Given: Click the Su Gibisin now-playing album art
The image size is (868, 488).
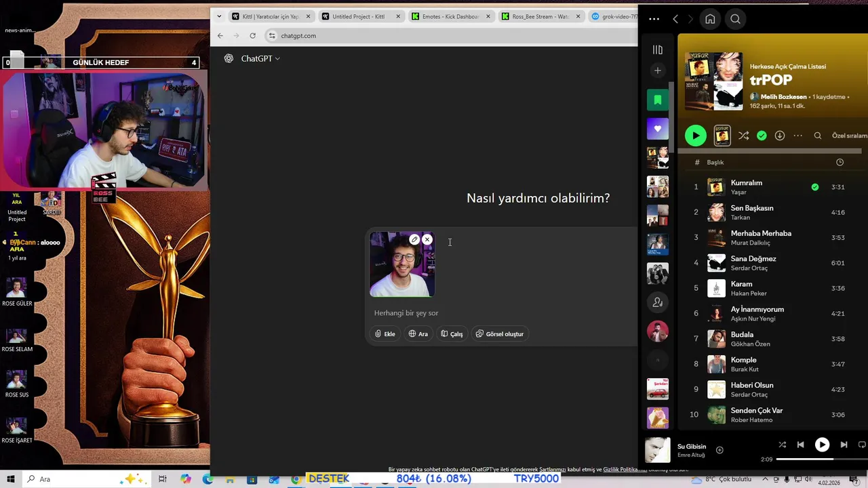Looking at the screenshot, I should (657, 450).
